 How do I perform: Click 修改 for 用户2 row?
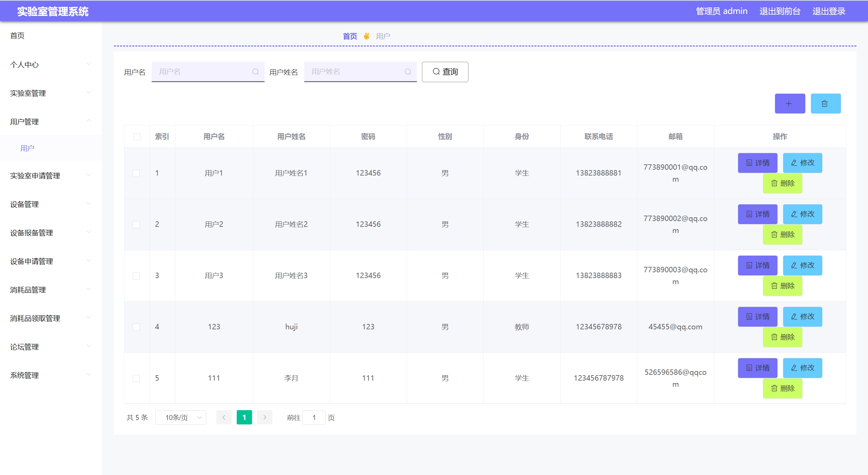point(802,214)
